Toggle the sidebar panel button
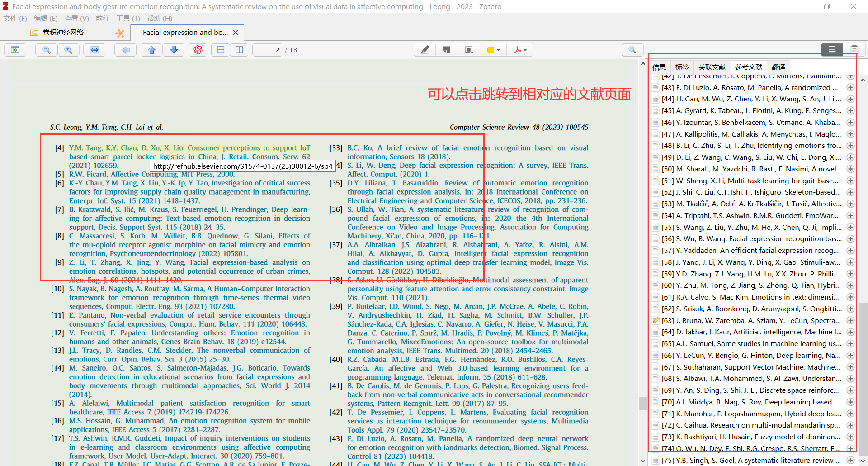The height and width of the screenshot is (466, 868). point(15,50)
